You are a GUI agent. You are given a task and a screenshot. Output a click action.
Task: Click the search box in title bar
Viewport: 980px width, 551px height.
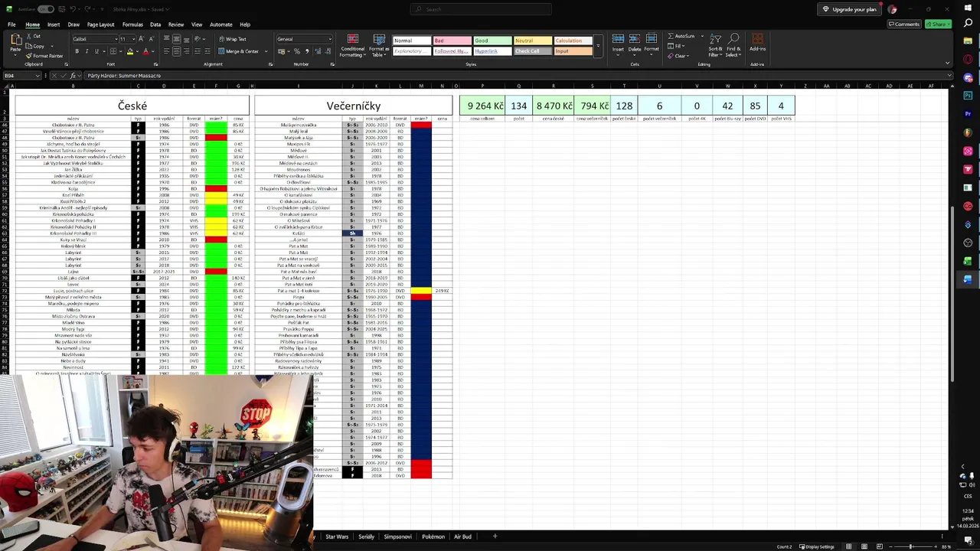click(481, 9)
